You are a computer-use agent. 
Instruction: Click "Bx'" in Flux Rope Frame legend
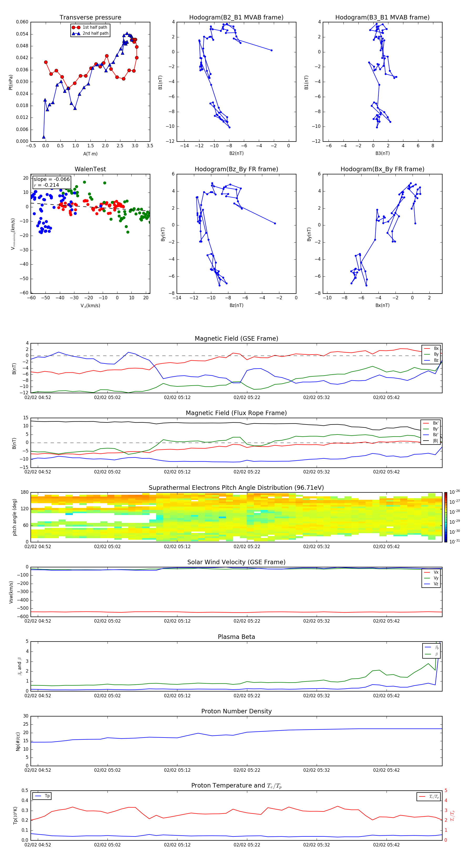click(x=436, y=423)
